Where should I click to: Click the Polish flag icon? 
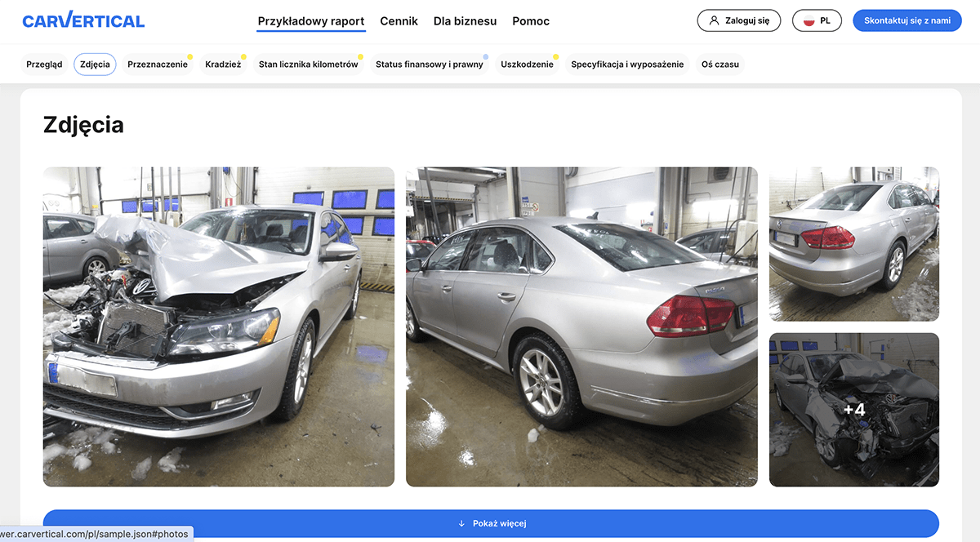pyautogui.click(x=809, y=20)
